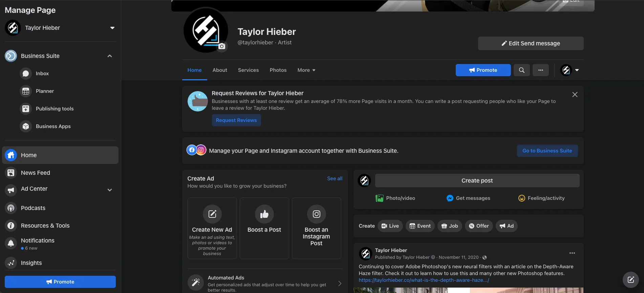644x293 pixels.
Task: Open the More tab dropdown
Action: point(306,70)
